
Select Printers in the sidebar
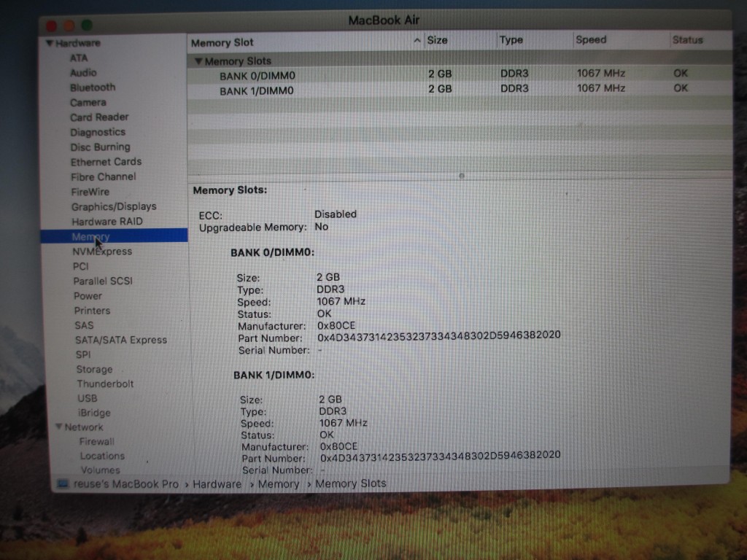pos(92,311)
